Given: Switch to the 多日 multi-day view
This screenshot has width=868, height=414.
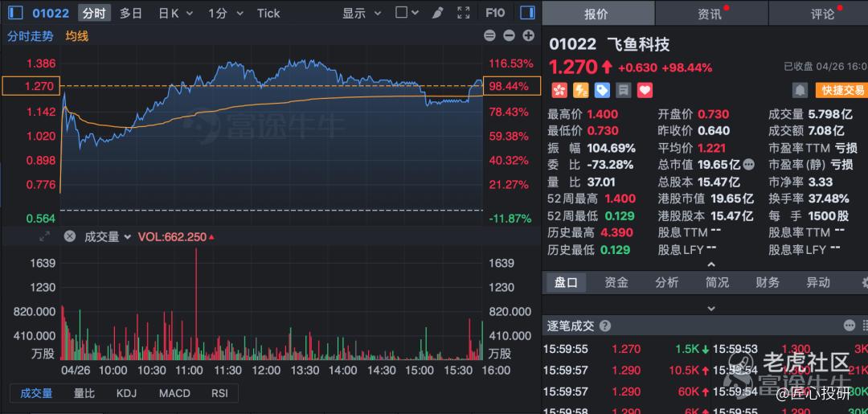Looking at the screenshot, I should [131, 13].
